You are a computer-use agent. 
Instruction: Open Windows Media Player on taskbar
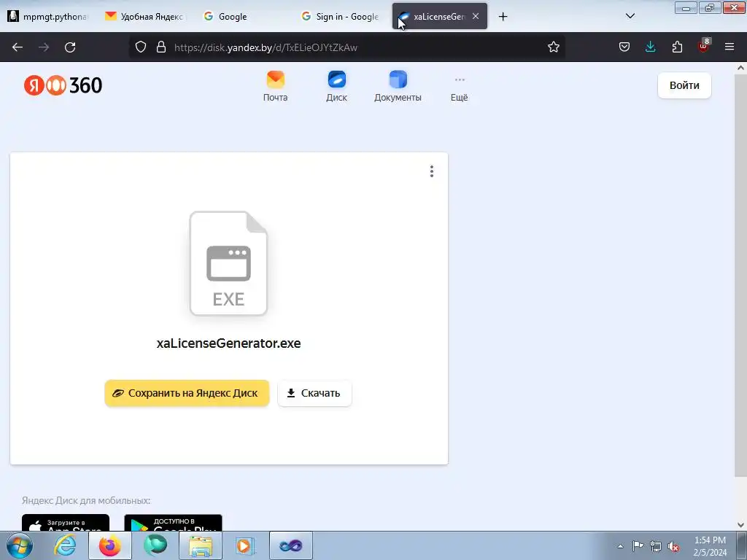(x=245, y=545)
